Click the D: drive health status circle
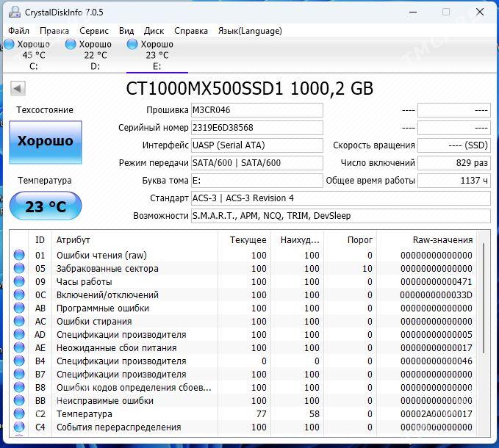 (71, 44)
